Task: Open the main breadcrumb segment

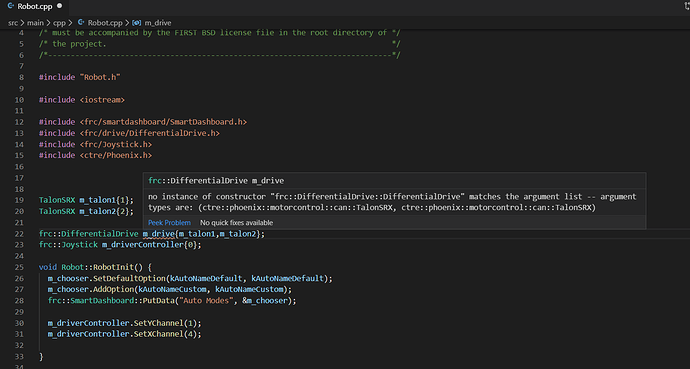Action: point(35,23)
